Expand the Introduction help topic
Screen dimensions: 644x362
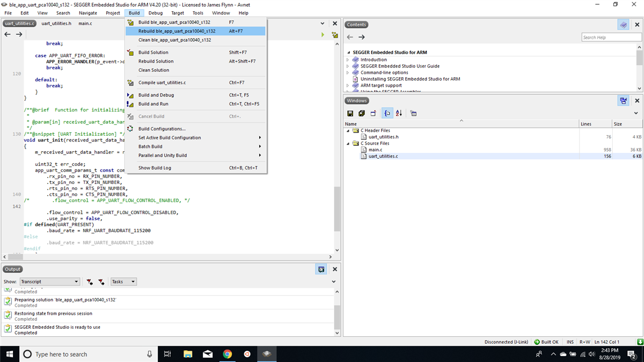(x=348, y=60)
